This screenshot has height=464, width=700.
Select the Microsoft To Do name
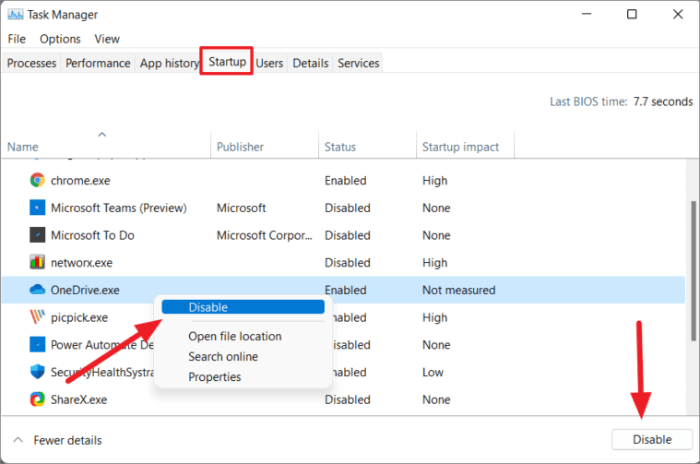[x=92, y=235]
